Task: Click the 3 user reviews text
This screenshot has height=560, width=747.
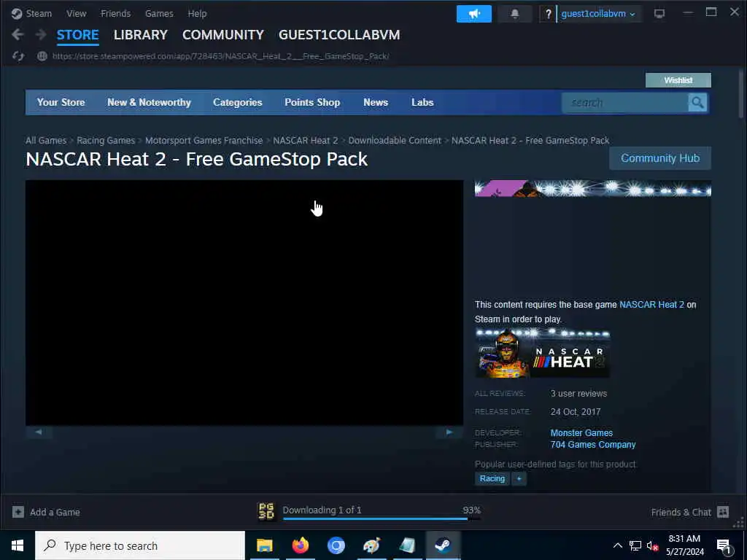Action: (x=578, y=393)
